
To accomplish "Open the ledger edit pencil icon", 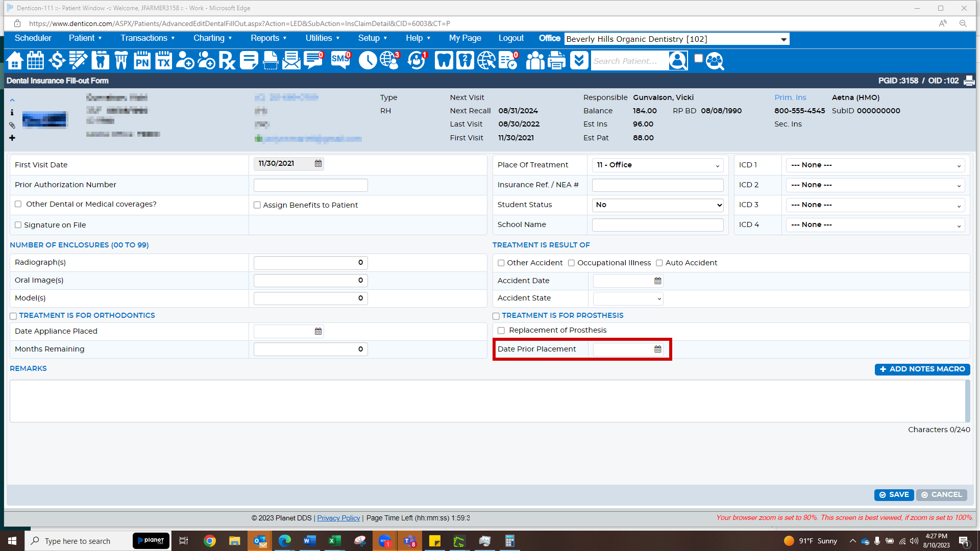I will coord(78,61).
